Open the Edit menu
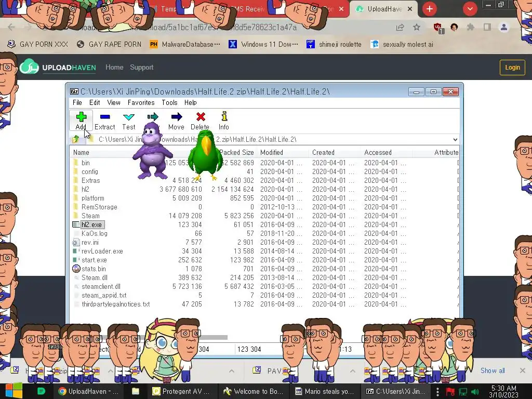This screenshot has width=532, height=399. tap(95, 102)
